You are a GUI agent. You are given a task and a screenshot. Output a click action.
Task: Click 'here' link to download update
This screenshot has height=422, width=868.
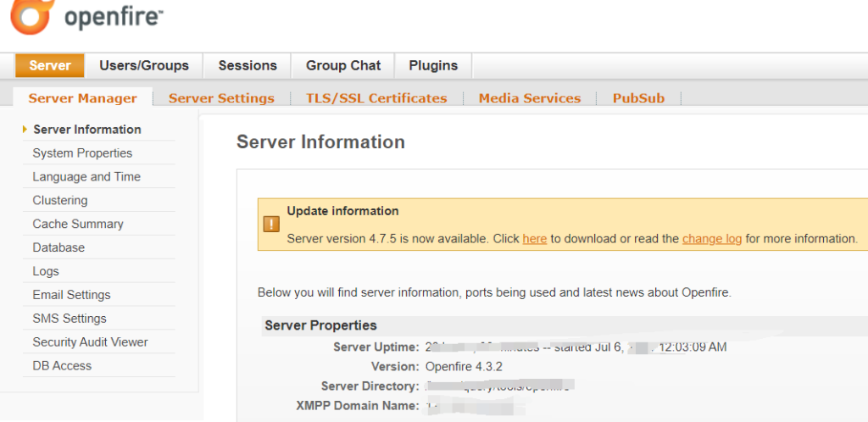pyautogui.click(x=535, y=239)
